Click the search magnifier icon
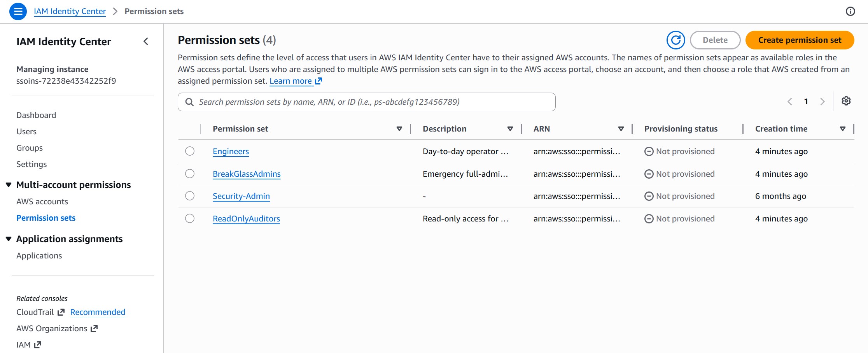Image resolution: width=868 pixels, height=353 pixels. [189, 102]
